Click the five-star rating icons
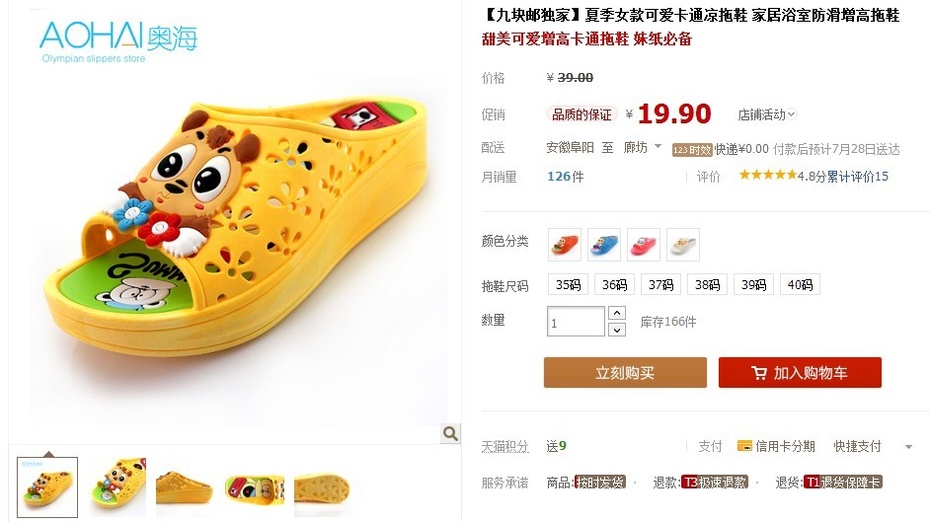Image resolution: width=930 pixels, height=522 pixels. [x=767, y=175]
